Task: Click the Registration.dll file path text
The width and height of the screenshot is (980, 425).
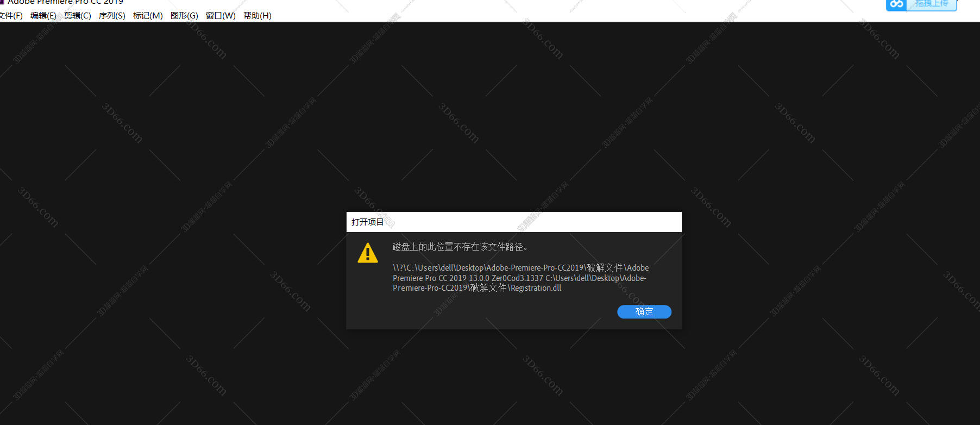Action: tap(520, 278)
